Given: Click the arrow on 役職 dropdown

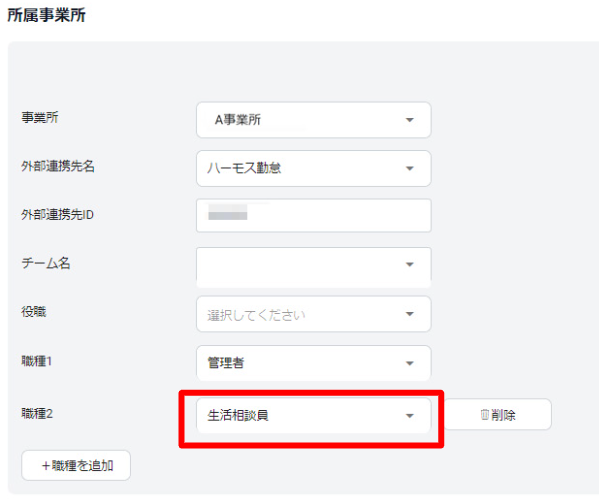Looking at the screenshot, I should 410,314.
